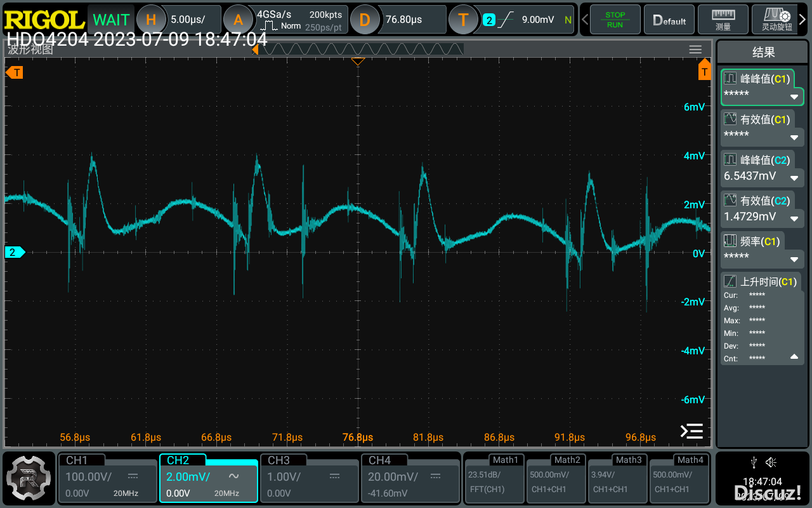Click the orange trigger position triangle marker
This screenshot has width=812, height=508.
(358, 62)
